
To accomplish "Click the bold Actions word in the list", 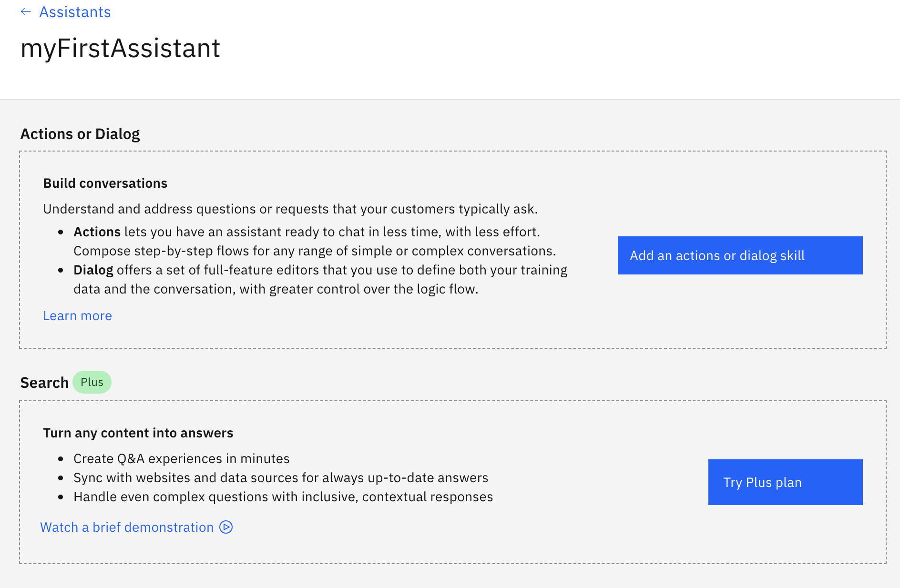I will pos(97,232).
